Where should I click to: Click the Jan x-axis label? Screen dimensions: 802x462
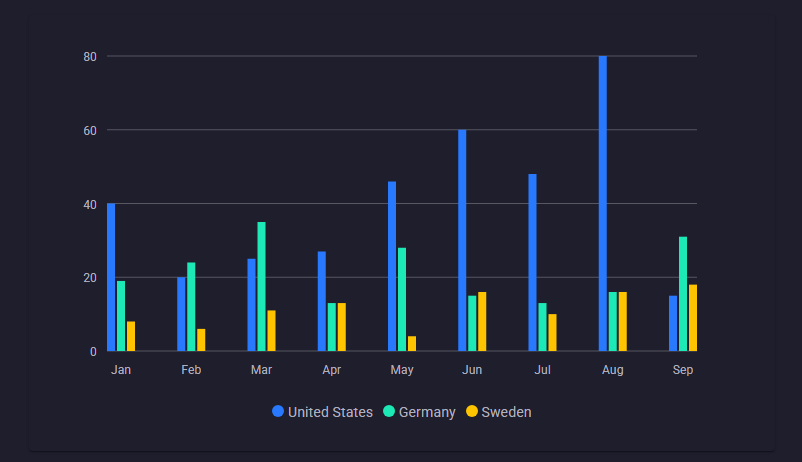coord(121,370)
